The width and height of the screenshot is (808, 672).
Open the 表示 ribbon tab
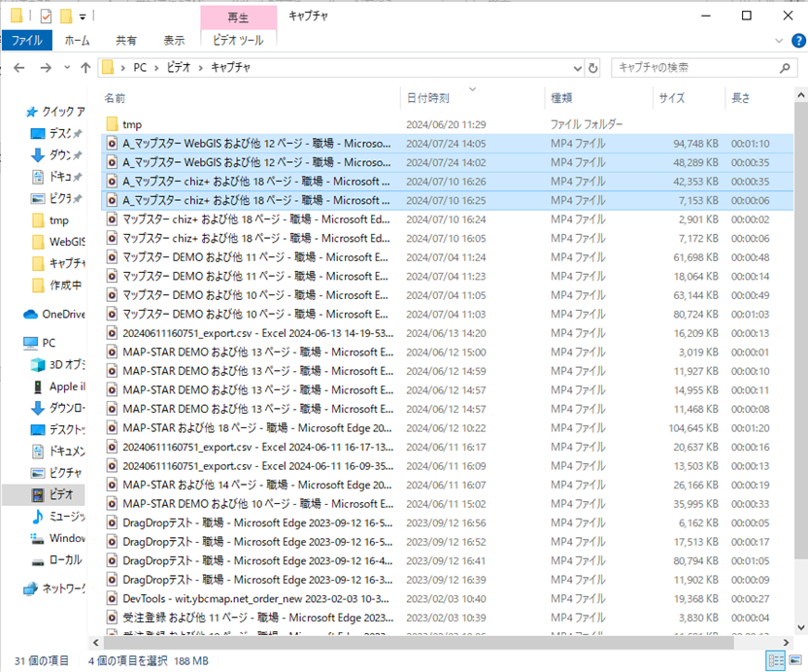tap(174, 40)
